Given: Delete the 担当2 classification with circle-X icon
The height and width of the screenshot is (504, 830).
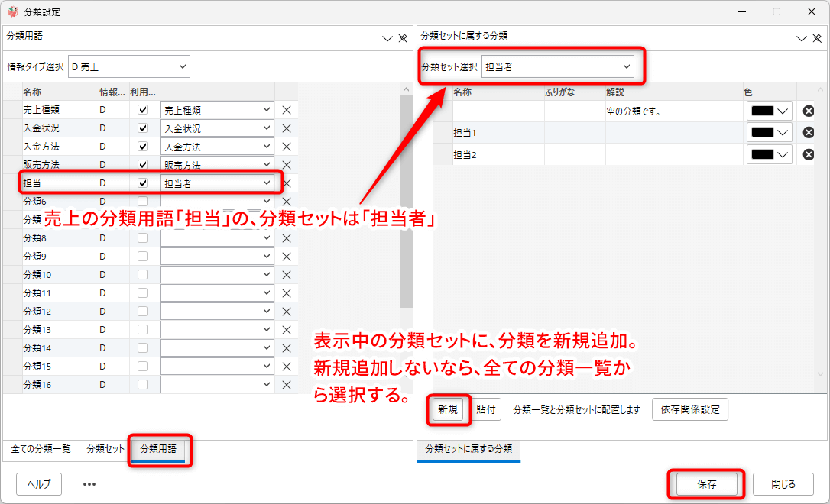Looking at the screenshot, I should (x=808, y=154).
